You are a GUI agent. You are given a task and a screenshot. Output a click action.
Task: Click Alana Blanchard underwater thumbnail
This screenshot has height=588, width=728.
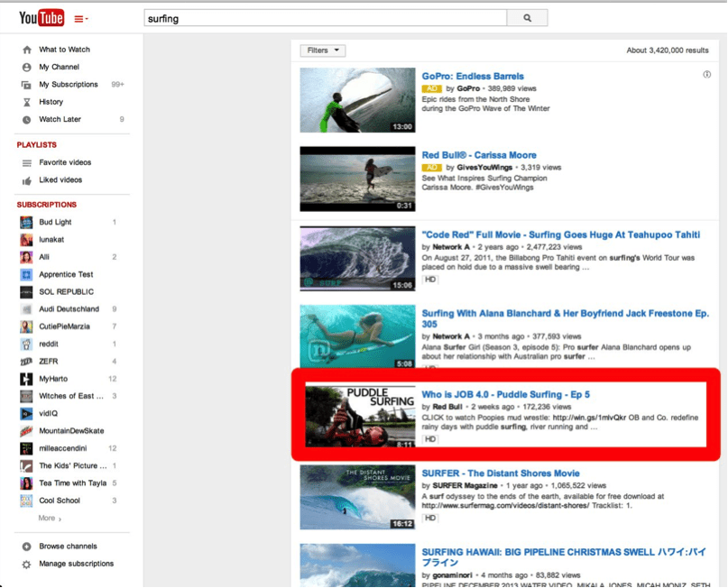[x=357, y=337]
